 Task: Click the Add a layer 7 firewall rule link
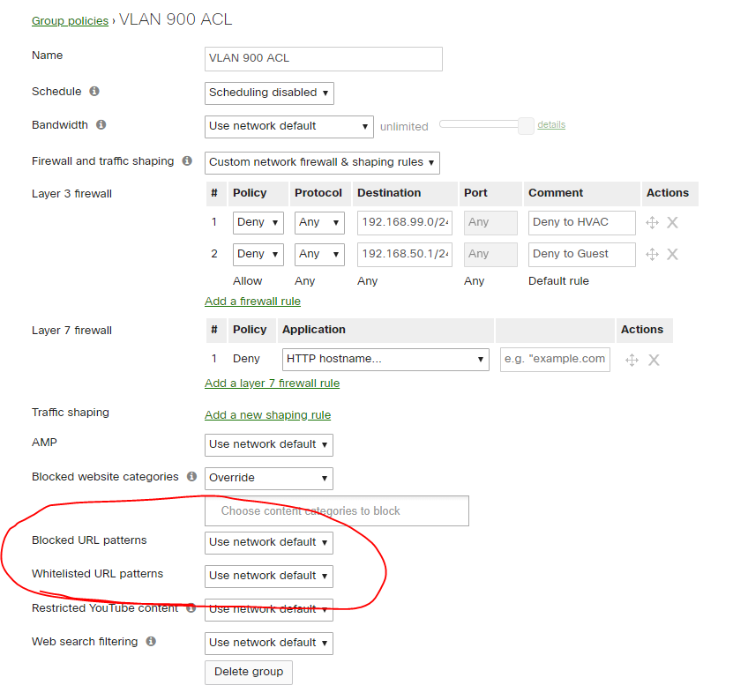pyautogui.click(x=272, y=384)
